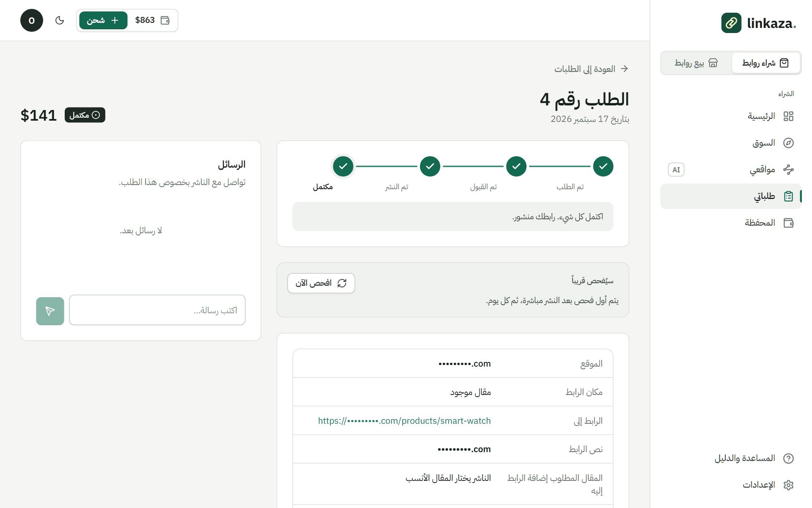Open the user avatar 'O' menu
The height and width of the screenshot is (508, 812).
coord(32,20)
